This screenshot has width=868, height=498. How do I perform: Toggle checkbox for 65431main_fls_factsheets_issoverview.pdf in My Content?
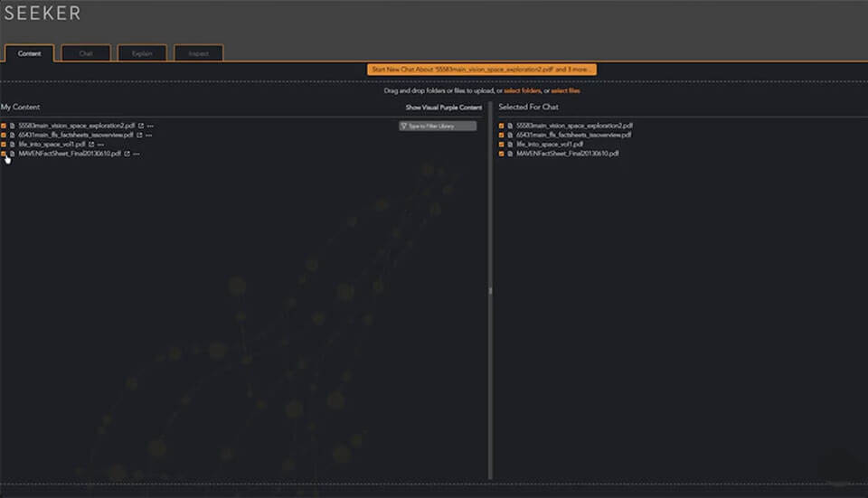click(x=4, y=135)
